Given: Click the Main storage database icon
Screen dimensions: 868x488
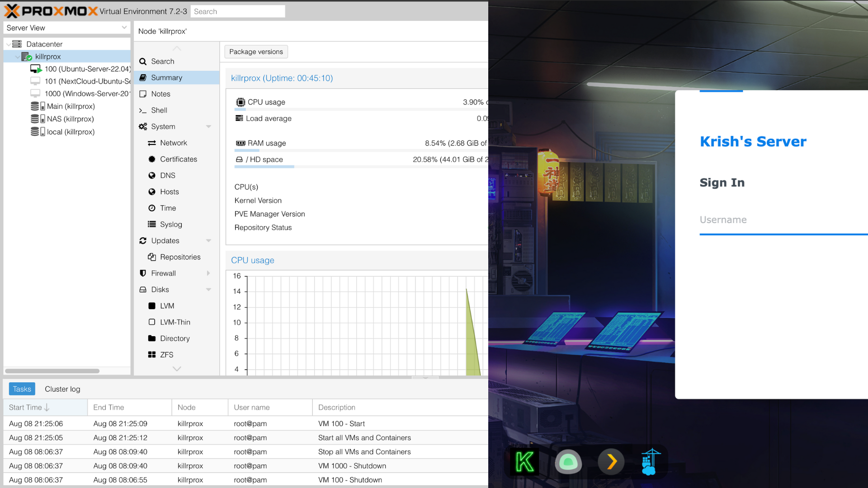Looking at the screenshot, I should [x=38, y=106].
